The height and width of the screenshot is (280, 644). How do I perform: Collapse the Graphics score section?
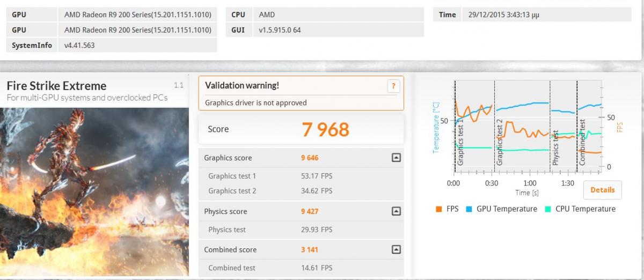(x=396, y=158)
